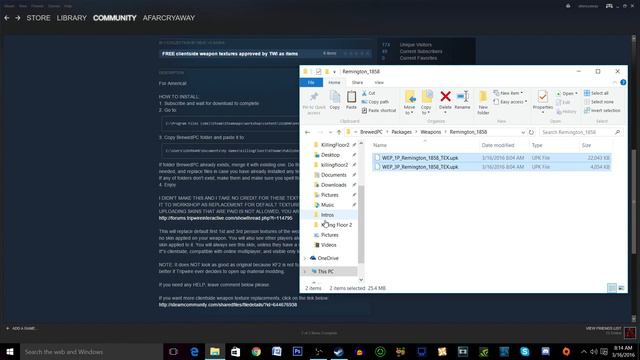Viewport: 640px width, 360px height.
Task: Open the Move to dropdown
Action: (409, 109)
